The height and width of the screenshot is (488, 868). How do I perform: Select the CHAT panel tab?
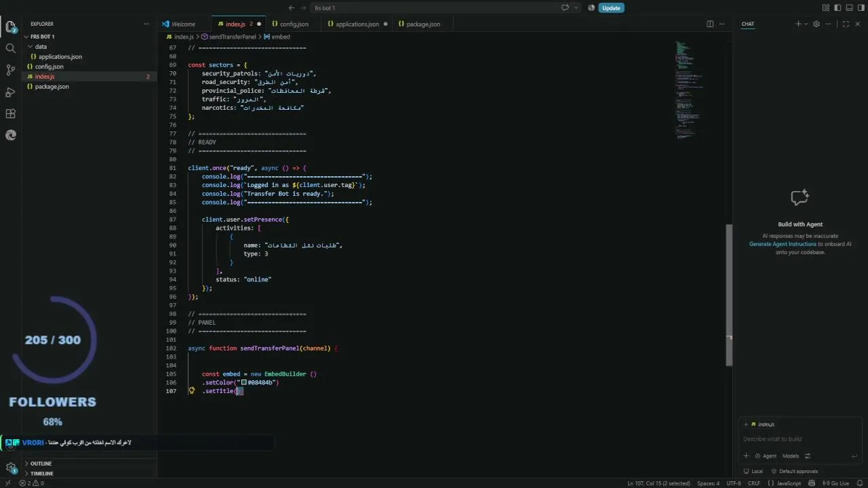click(747, 24)
